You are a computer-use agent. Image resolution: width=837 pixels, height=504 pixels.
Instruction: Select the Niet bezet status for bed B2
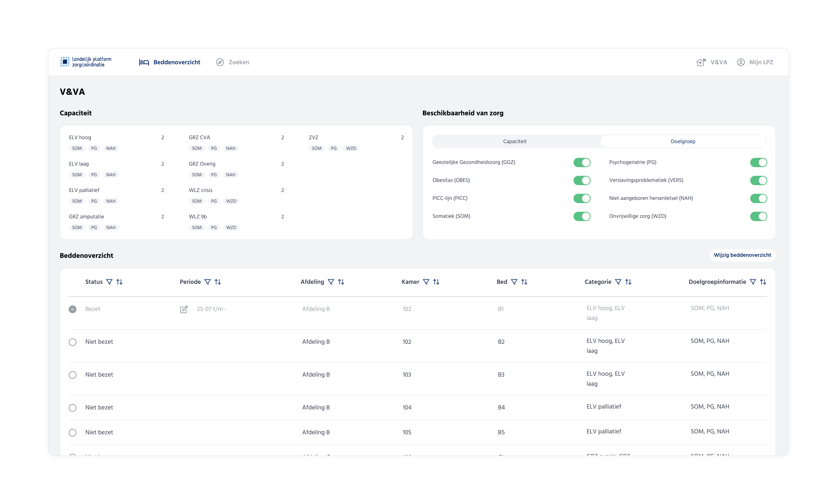click(x=73, y=342)
